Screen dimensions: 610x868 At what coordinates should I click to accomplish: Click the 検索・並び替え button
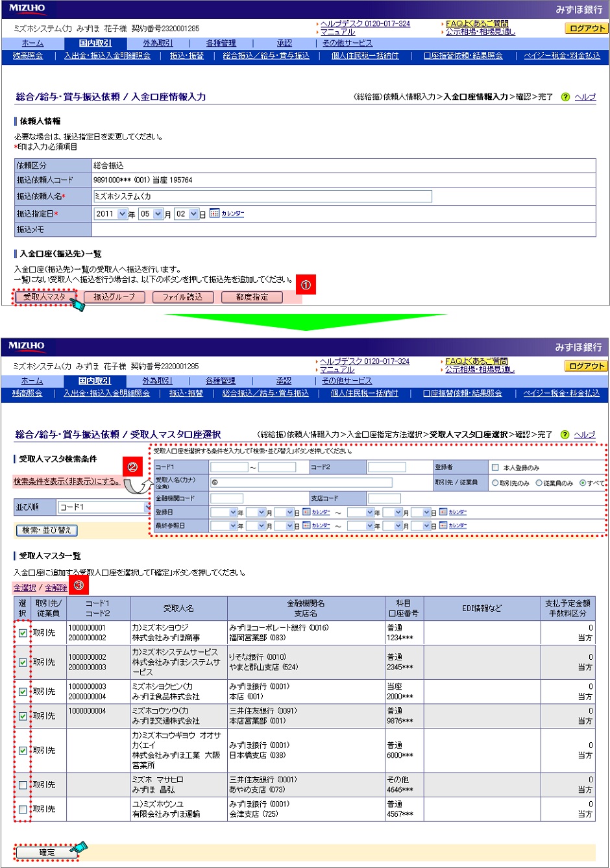(x=47, y=530)
